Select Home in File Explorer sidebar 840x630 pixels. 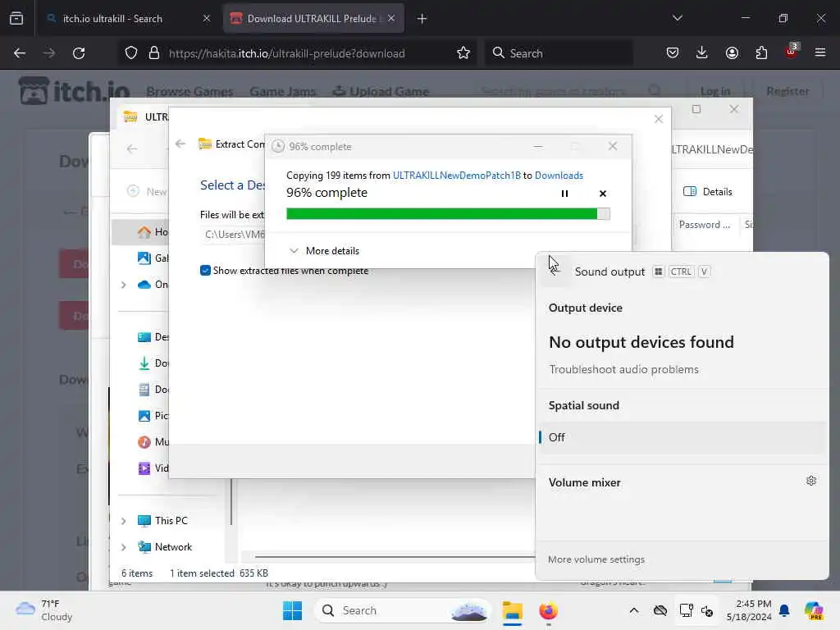click(x=142, y=232)
